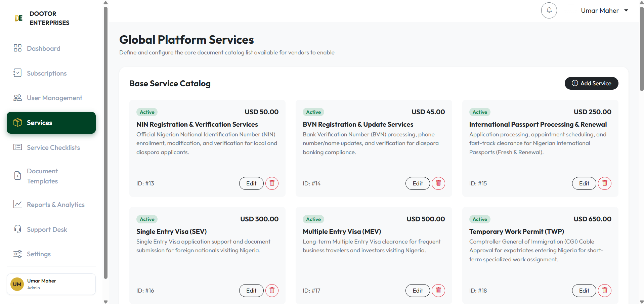This screenshot has width=644, height=304.
Task: Click the sidebar vertical scrollbar
Action: [x=105, y=143]
